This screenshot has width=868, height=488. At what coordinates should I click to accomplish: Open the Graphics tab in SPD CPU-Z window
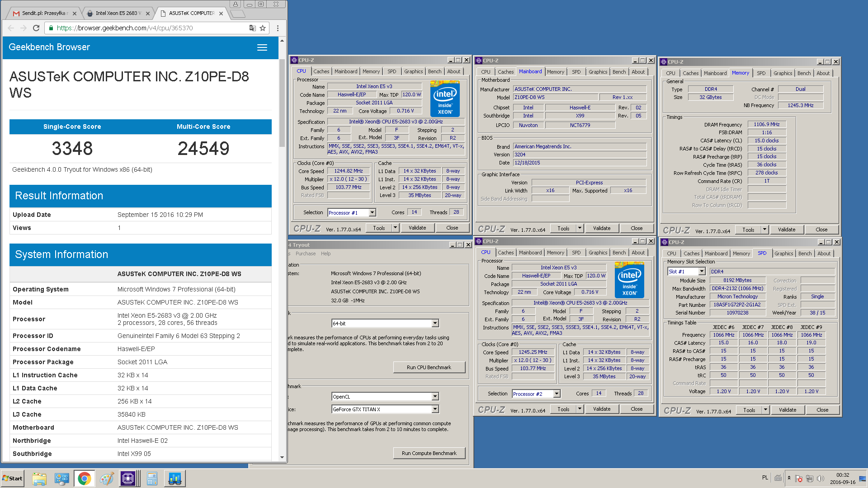[x=783, y=253]
